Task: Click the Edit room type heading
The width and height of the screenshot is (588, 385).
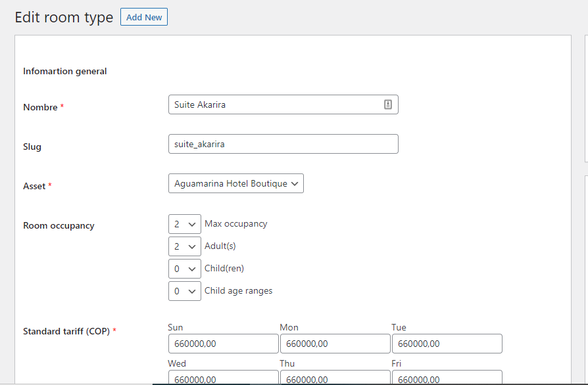Action: (64, 17)
